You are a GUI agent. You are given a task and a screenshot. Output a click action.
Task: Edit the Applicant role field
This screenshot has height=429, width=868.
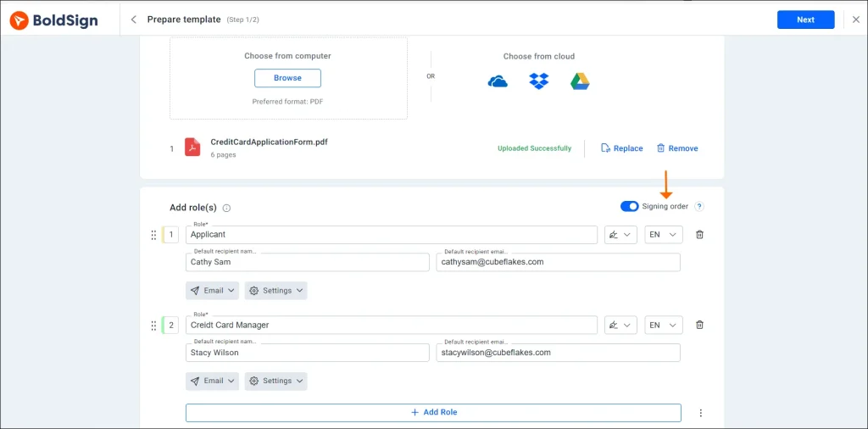click(392, 235)
